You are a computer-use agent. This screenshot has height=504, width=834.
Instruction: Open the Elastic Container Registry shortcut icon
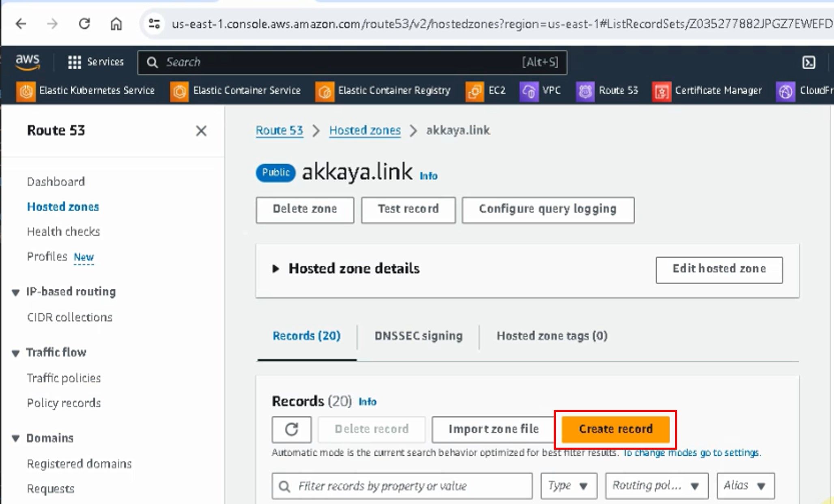pos(325,91)
